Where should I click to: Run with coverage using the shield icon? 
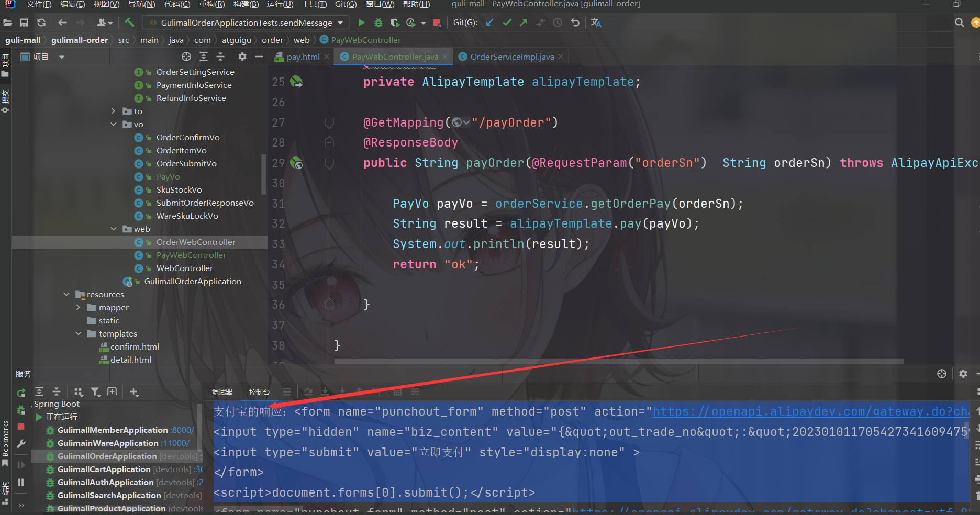(x=395, y=23)
